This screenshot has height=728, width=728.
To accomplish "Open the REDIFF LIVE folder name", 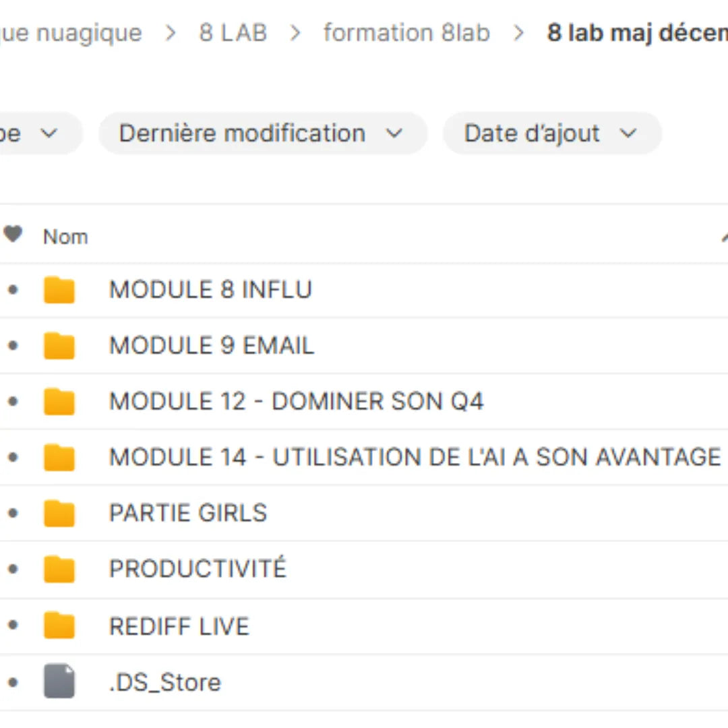I will point(179,627).
